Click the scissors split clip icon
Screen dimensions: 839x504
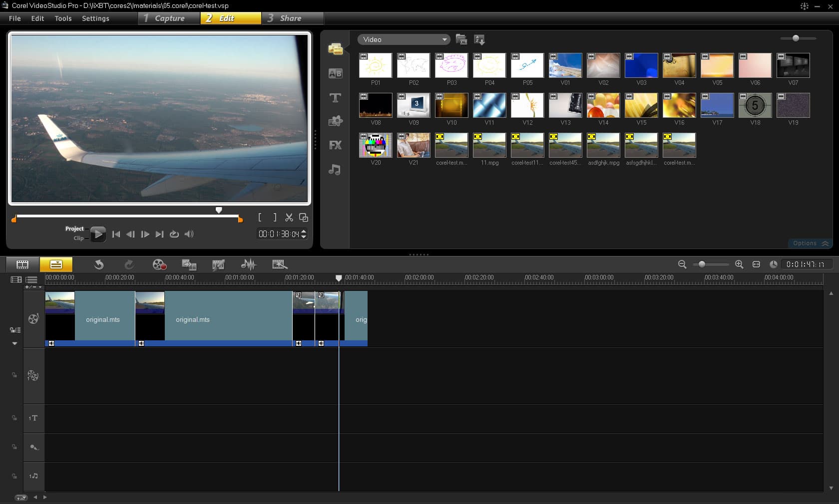coord(289,218)
